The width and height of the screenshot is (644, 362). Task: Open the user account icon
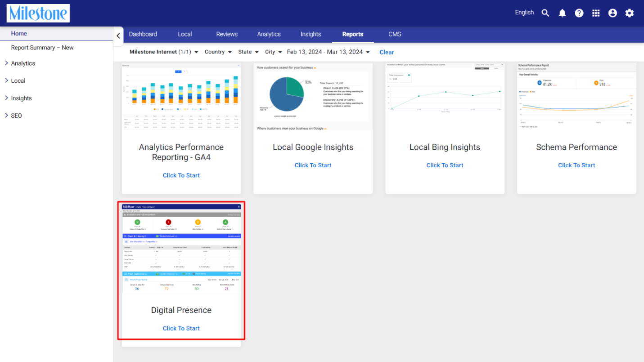point(612,13)
